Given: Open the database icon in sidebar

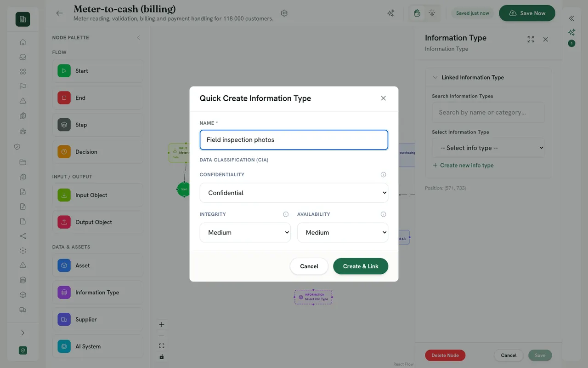Looking at the screenshot, I should pyautogui.click(x=23, y=280).
